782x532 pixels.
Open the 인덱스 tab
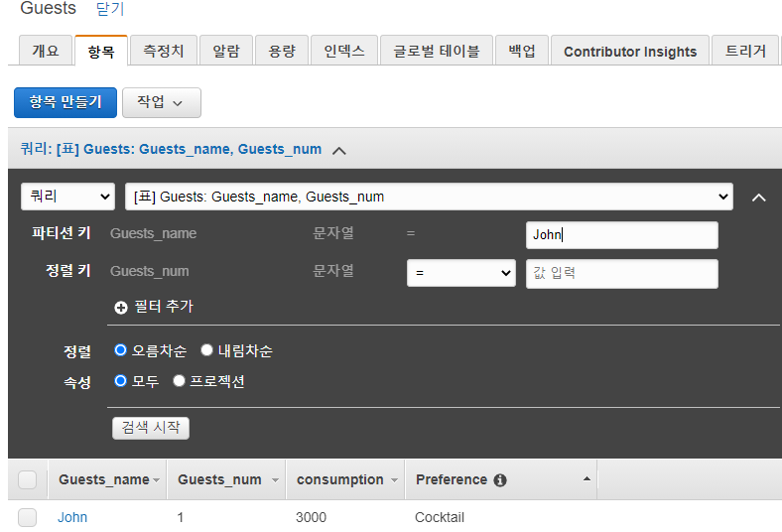[x=344, y=51]
